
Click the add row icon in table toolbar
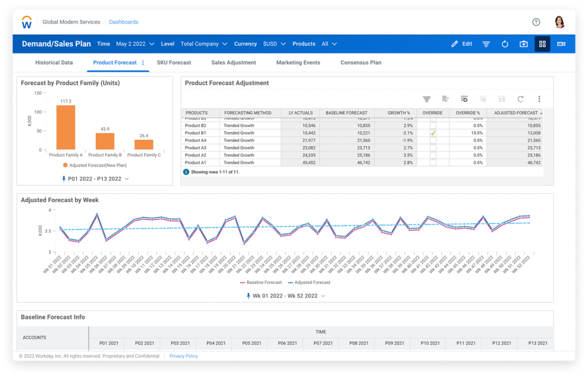pos(464,99)
